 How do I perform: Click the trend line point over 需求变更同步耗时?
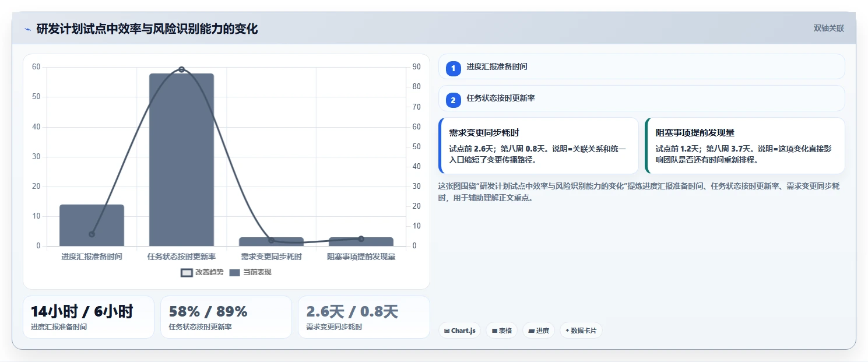[271, 240]
